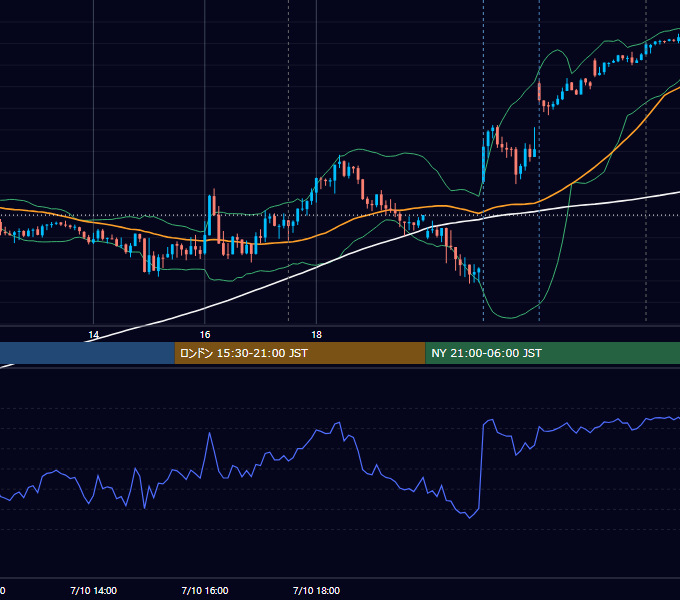
Task: Click the 16 hour axis label
Action: [x=205, y=335]
